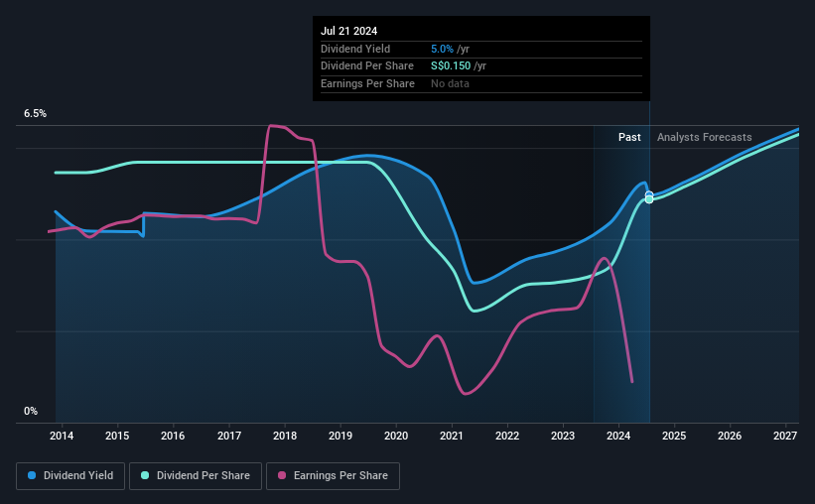Select the 2027 x-axis year label

785,436
